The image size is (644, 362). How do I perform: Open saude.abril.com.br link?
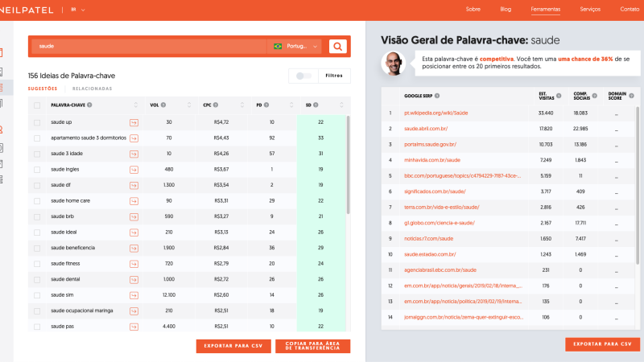pyautogui.click(x=426, y=129)
